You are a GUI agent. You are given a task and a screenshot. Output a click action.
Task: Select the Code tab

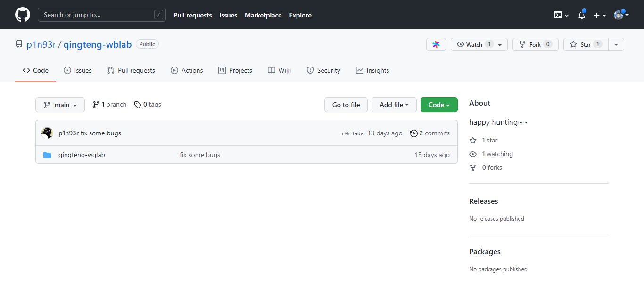pos(36,70)
